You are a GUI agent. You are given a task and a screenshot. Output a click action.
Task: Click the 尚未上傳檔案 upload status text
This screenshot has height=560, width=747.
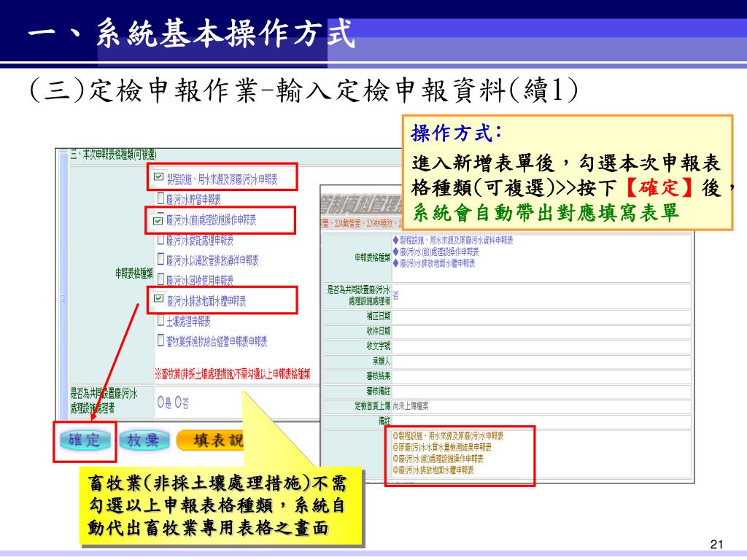click(410, 406)
